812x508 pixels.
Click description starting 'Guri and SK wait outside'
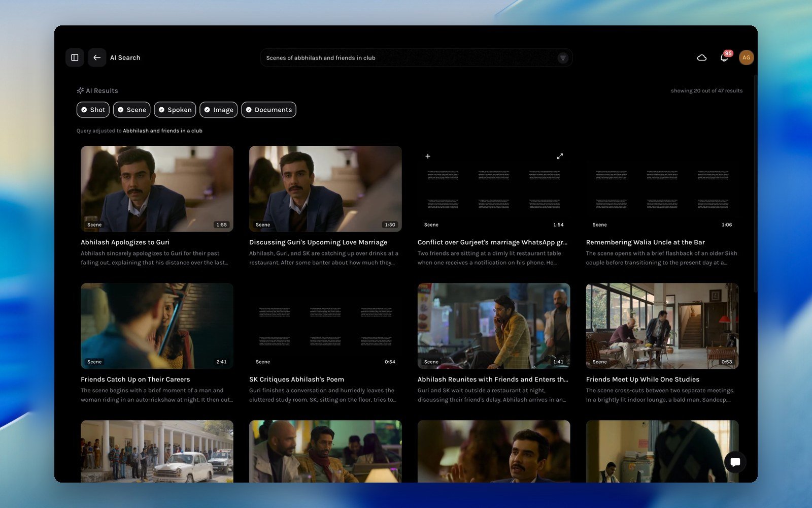[492, 395]
